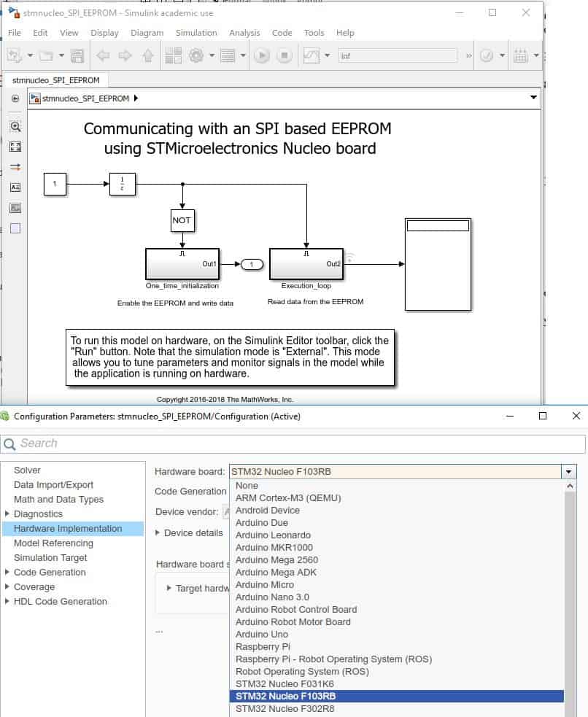
Task: Open the Display menu
Action: click(104, 33)
